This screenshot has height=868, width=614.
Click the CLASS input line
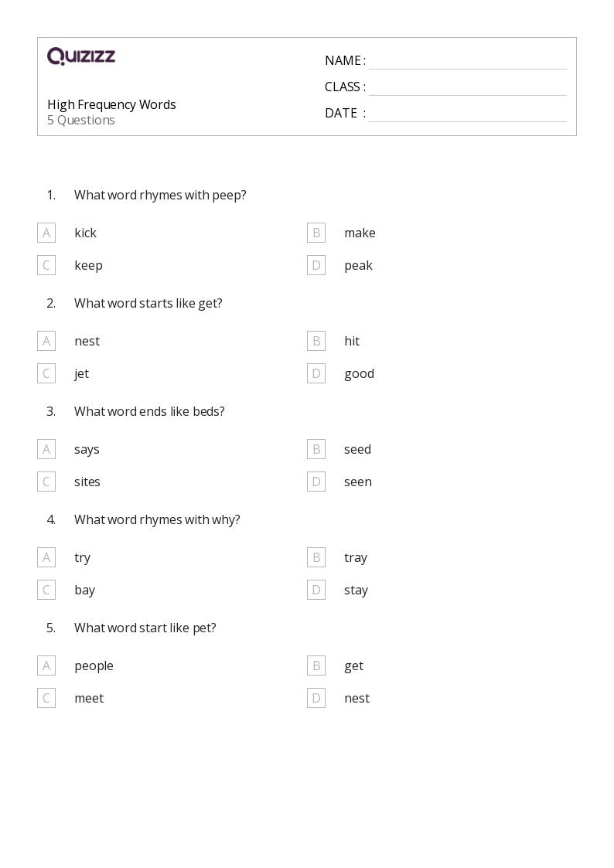click(467, 87)
